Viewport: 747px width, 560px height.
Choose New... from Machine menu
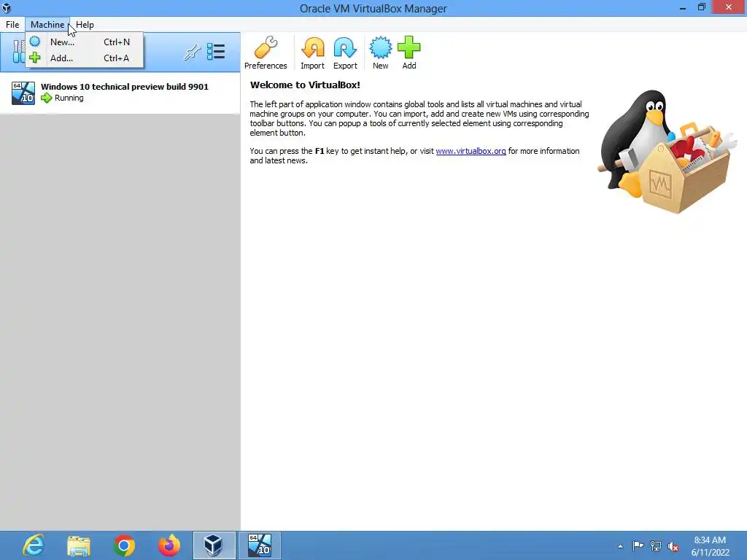click(85, 42)
